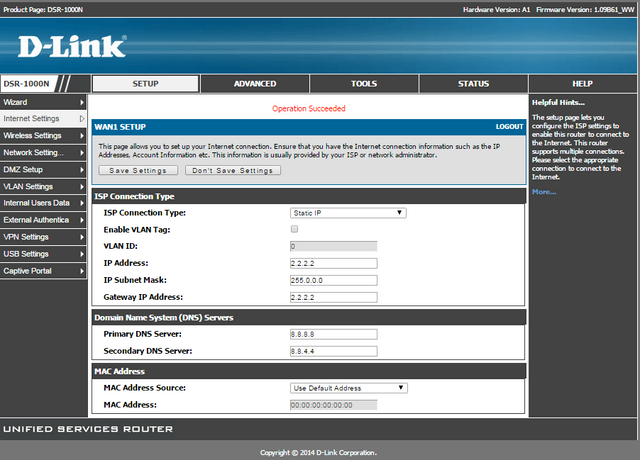Open VLAN Settings sidebar item
Screen dimensions: 640x460
[43, 187]
